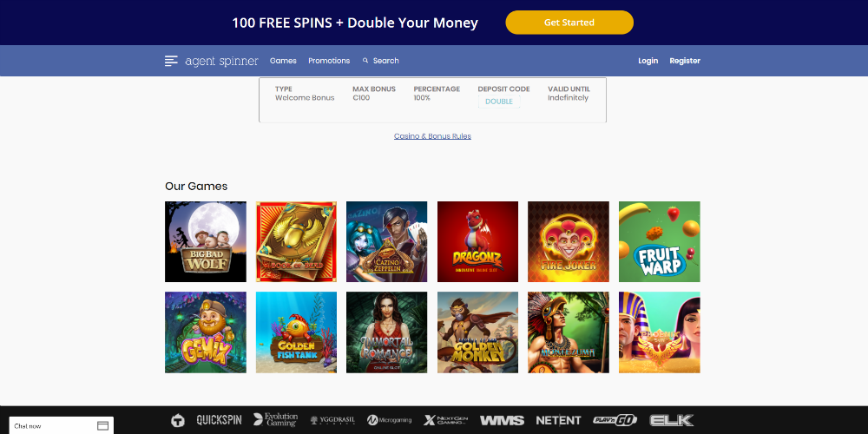The width and height of the screenshot is (868, 434).
Task: Open the Immortal Romance game thumbnail
Action: (x=387, y=332)
